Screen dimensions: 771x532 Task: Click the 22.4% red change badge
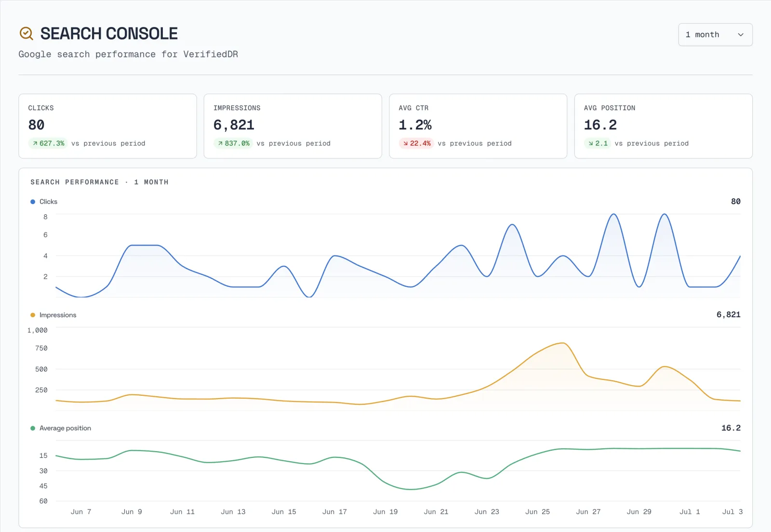click(x=416, y=143)
